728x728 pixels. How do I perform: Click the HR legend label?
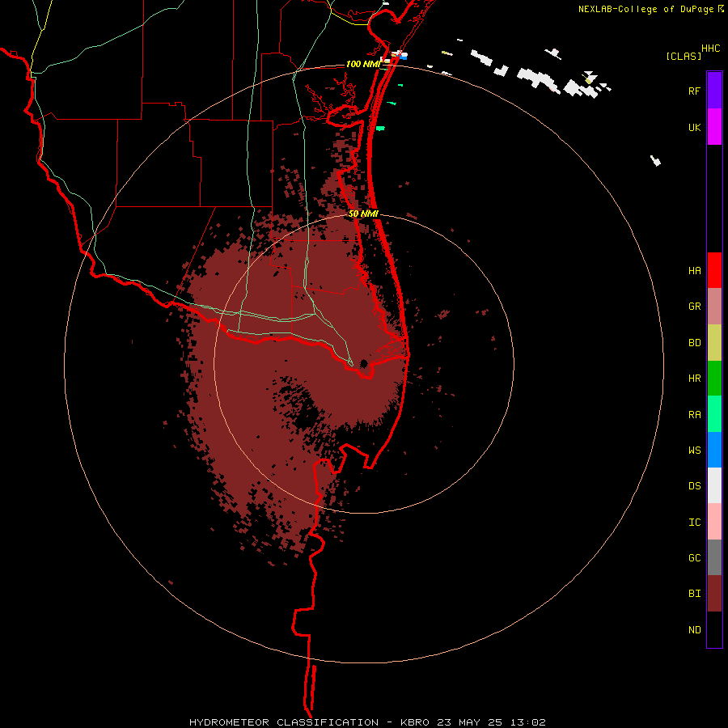click(695, 379)
